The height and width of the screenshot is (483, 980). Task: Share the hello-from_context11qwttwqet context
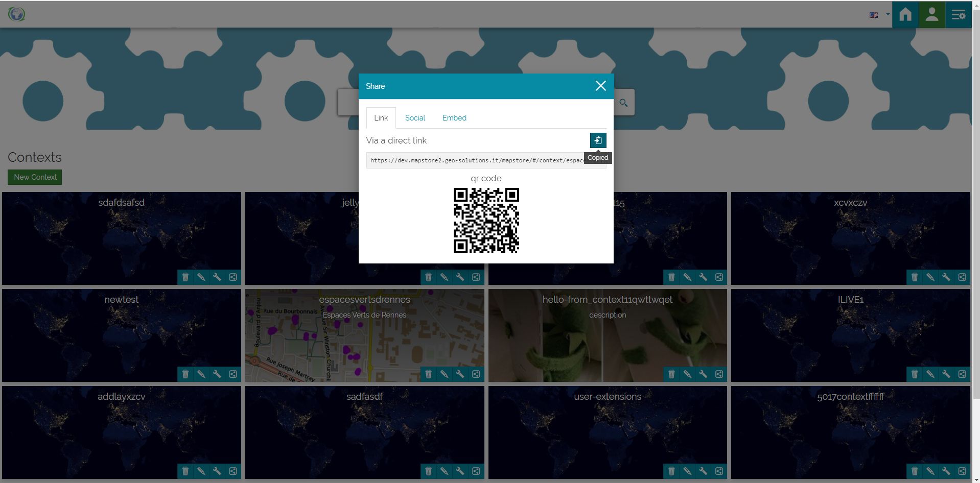point(719,374)
